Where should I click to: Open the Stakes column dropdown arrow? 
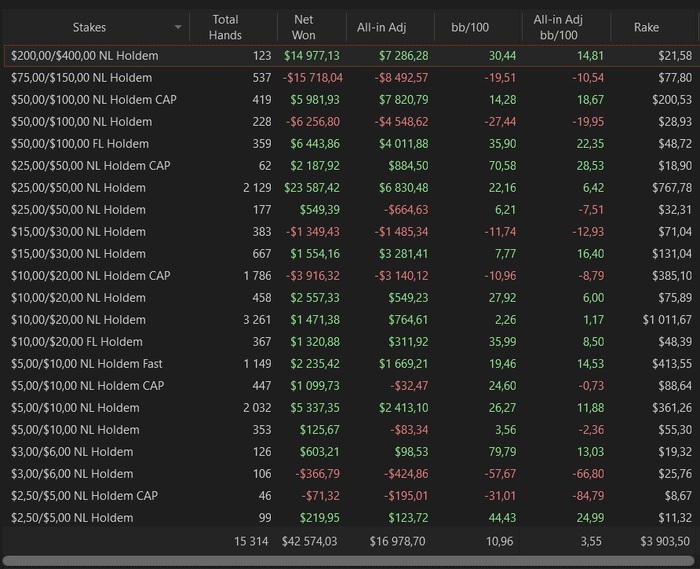178,27
